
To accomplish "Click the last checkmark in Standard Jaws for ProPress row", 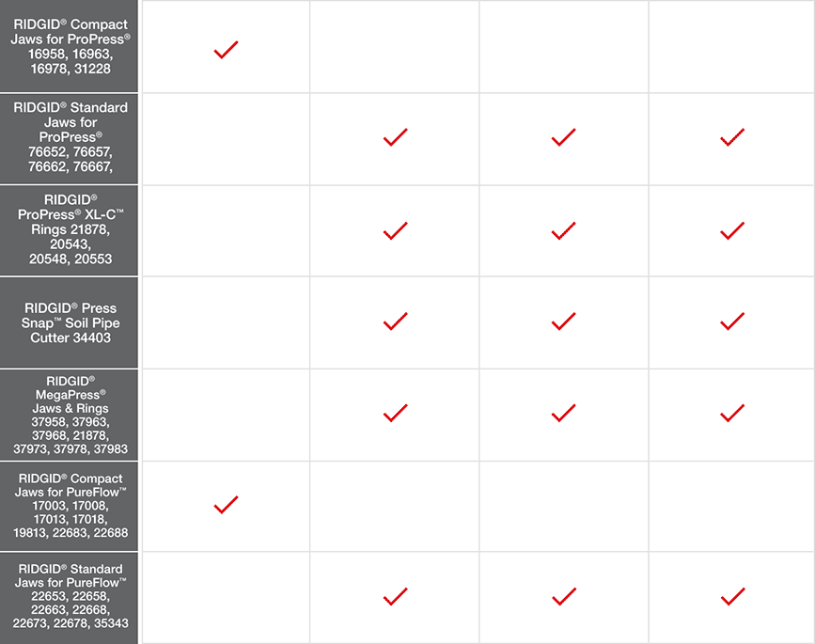I will click(732, 137).
